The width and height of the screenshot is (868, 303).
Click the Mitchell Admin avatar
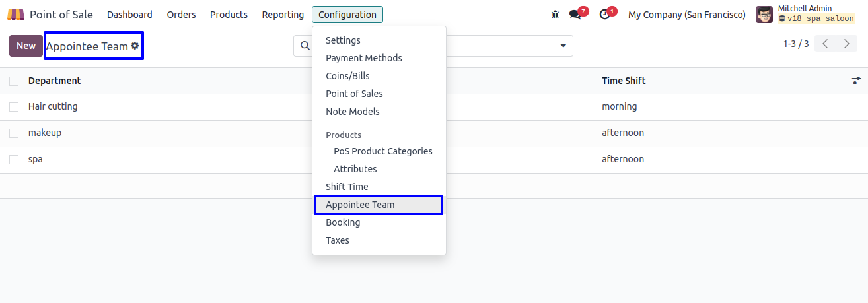[764, 15]
